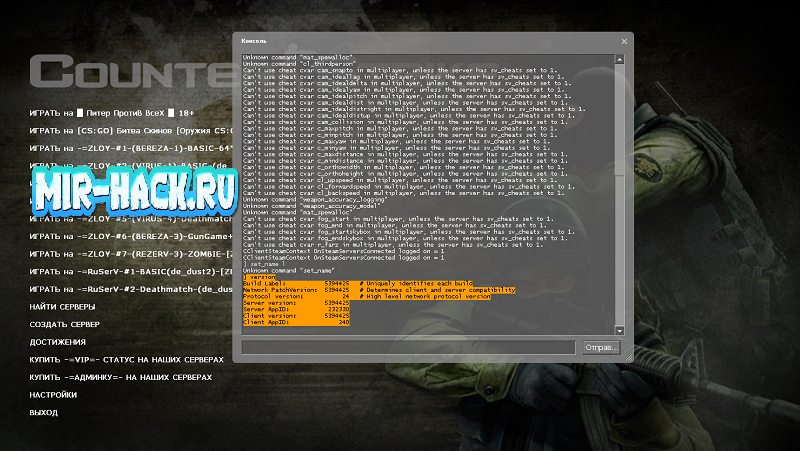Click the console scrollbar down arrow
Image resolution: width=800 pixels, height=451 pixels.
[x=619, y=330]
